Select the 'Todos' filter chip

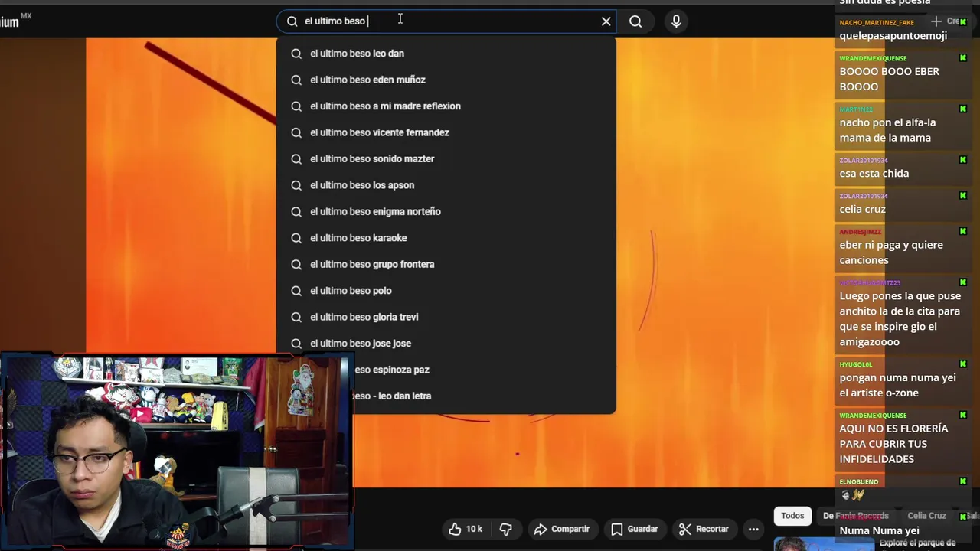792,516
